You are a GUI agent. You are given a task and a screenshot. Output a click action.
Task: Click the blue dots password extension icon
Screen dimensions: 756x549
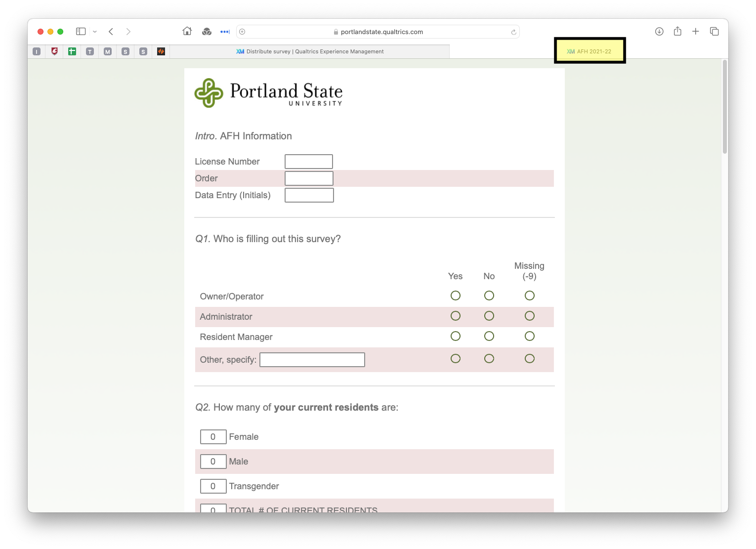[225, 32]
